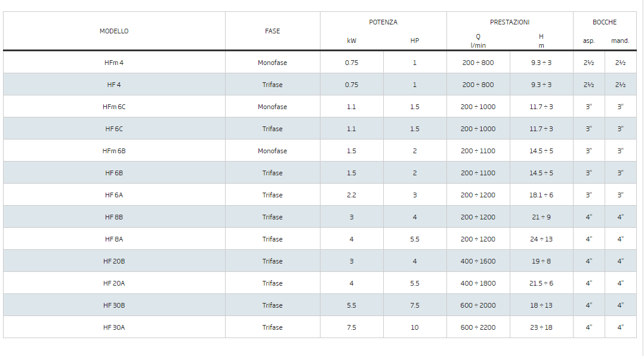644x356 pixels.
Task: Click the 400 ÷ 1800 flow rate cell
Action: coord(478,283)
